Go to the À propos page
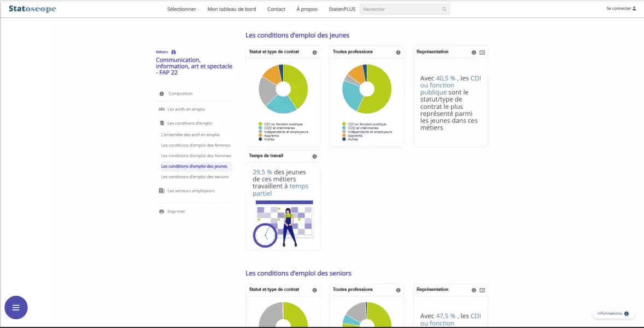This screenshot has width=644, height=328. 307,9
